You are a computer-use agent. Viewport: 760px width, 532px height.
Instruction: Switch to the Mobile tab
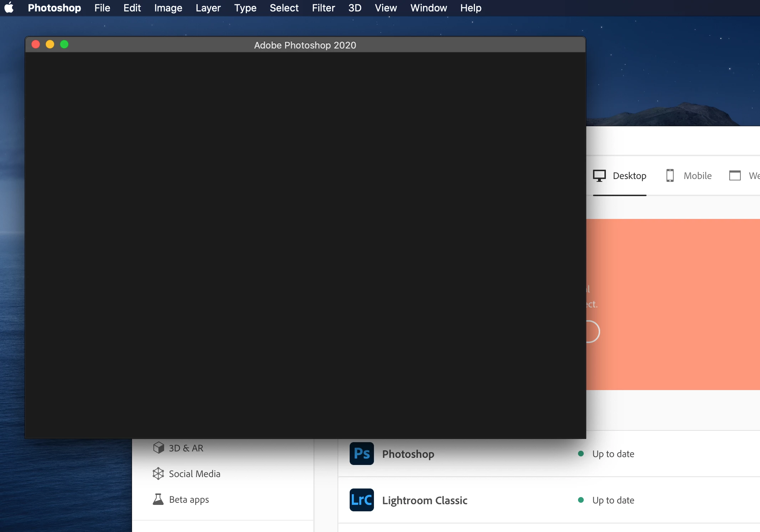pyautogui.click(x=697, y=176)
